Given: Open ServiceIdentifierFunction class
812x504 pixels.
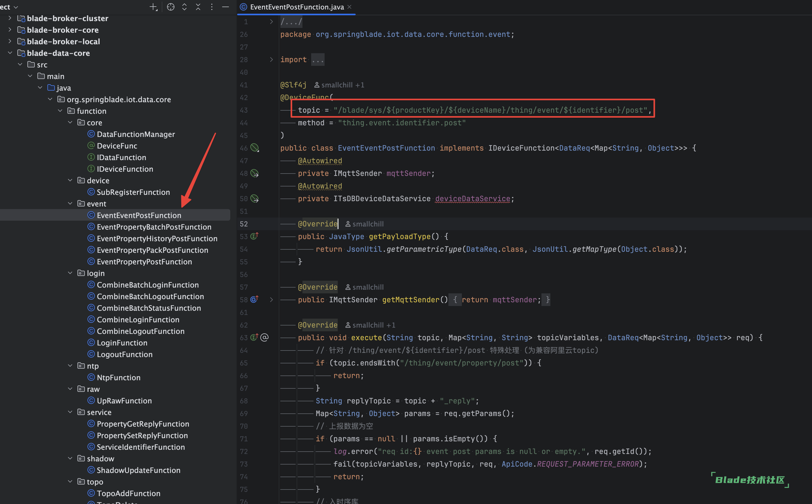Looking at the screenshot, I should 140,447.
